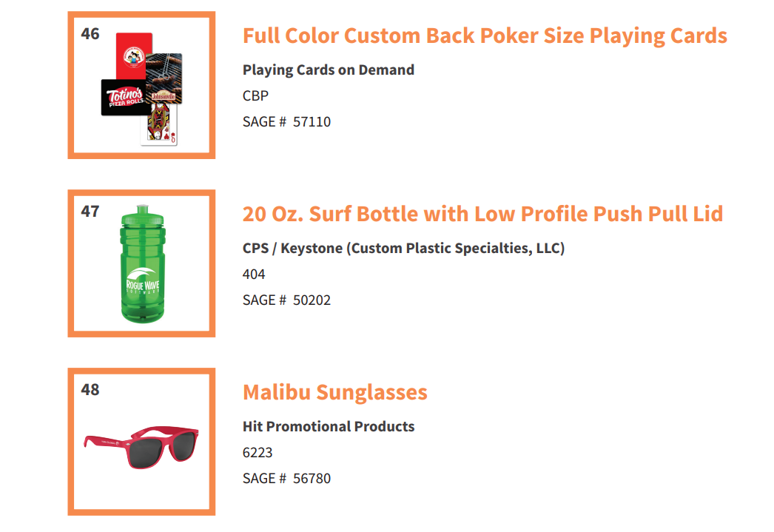Click rank number 48 badge
The height and width of the screenshot is (532, 774).
tap(90, 390)
